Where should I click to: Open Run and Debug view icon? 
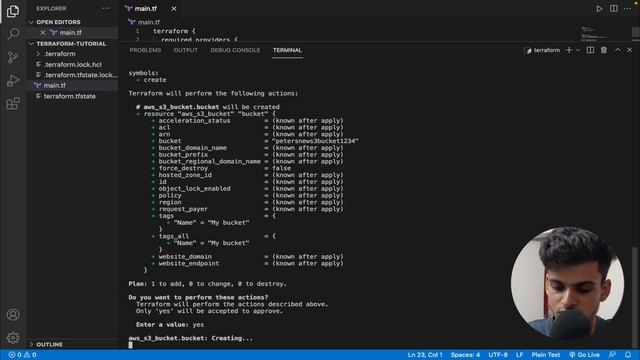click(x=13, y=80)
